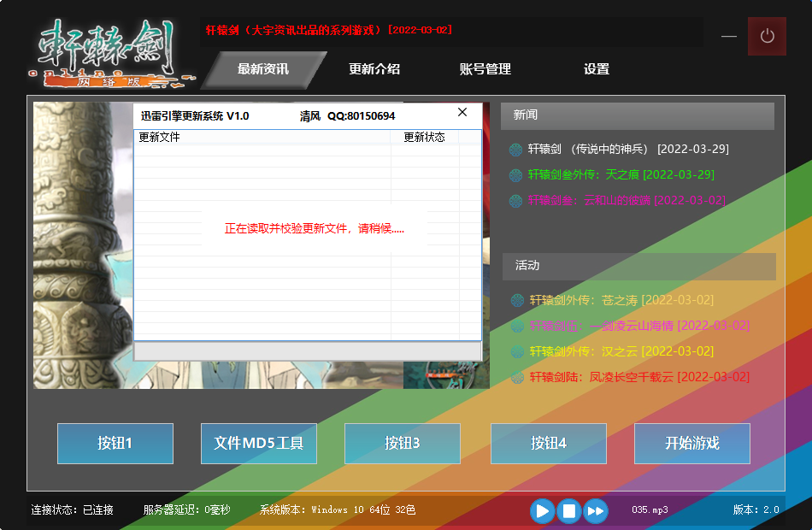Switch to the 最新资讯 tab
This screenshot has width=812, height=530.
[263, 69]
